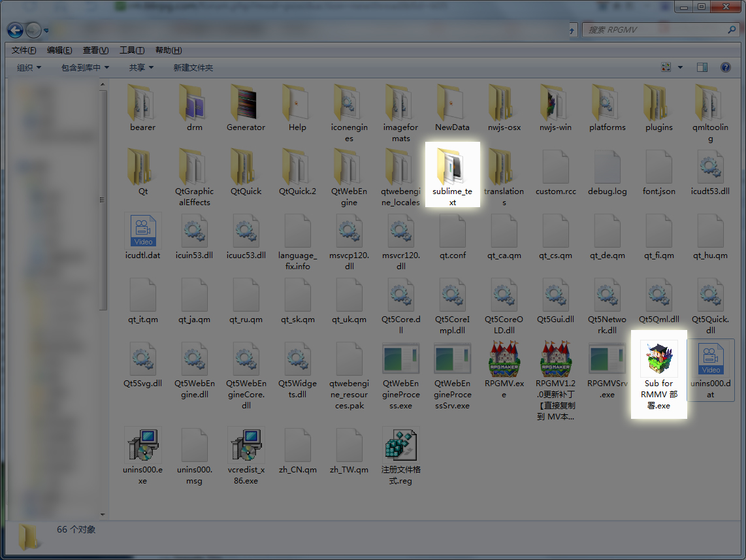746x560 pixels.
Task: Select the QtWebEngineProcess.exe icon
Action: 400,359
